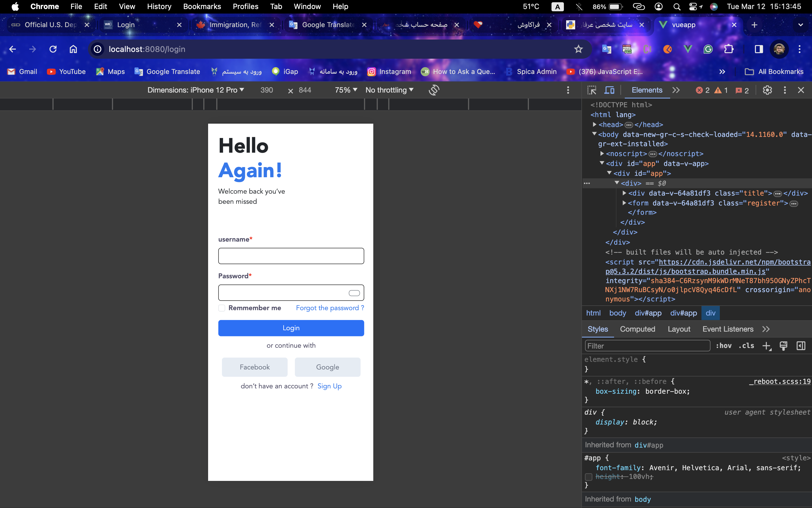
Task: Click the Google sign-in button
Action: point(328,367)
